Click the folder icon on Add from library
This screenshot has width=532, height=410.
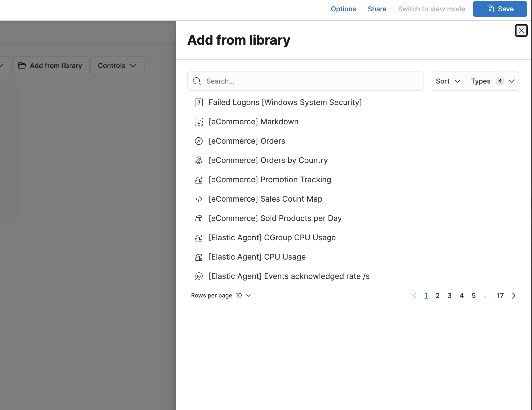click(23, 65)
